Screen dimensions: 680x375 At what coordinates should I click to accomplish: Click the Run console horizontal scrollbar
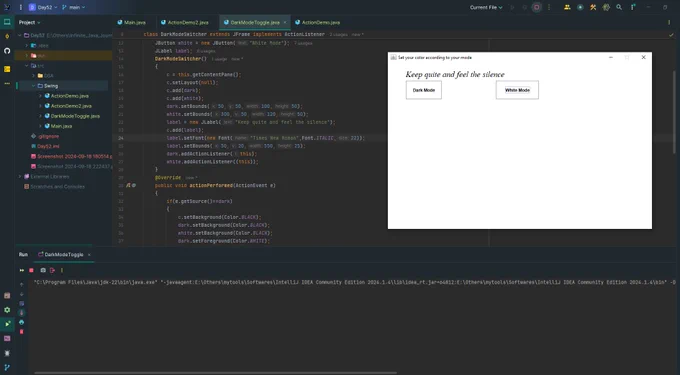pyautogui.click(x=216, y=372)
